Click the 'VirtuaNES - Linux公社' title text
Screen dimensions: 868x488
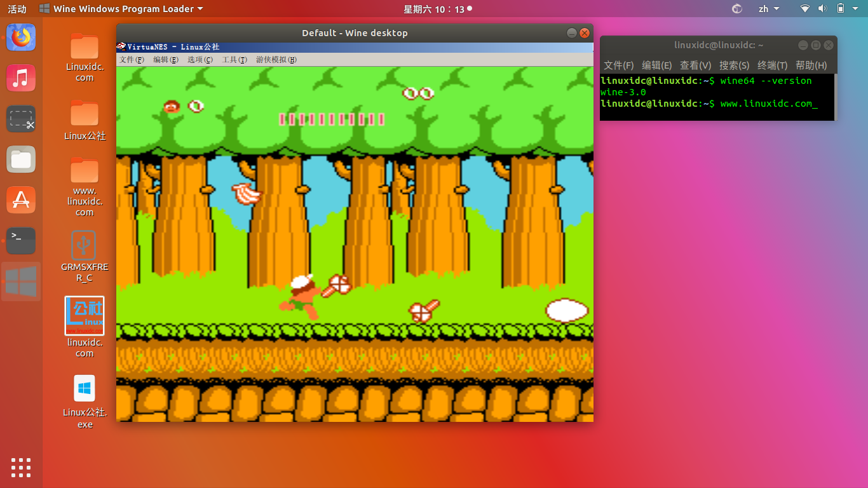tap(173, 46)
